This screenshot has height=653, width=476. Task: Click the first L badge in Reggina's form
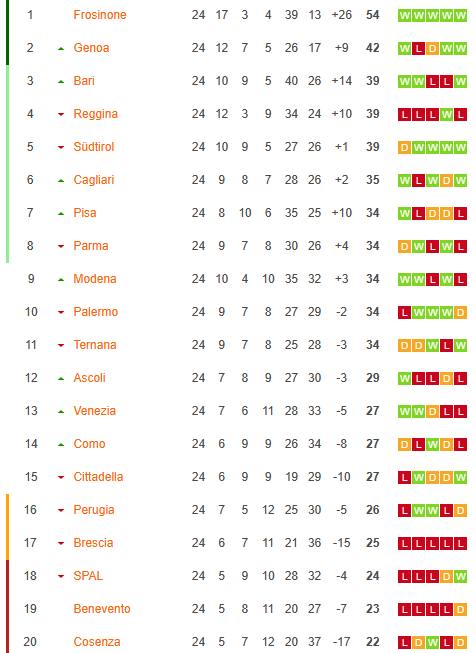(404, 115)
